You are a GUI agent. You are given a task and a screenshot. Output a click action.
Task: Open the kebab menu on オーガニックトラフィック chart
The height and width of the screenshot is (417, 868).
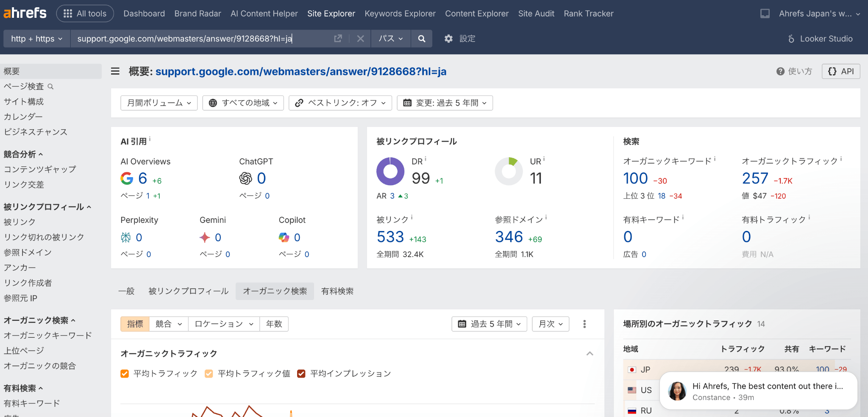(584, 324)
